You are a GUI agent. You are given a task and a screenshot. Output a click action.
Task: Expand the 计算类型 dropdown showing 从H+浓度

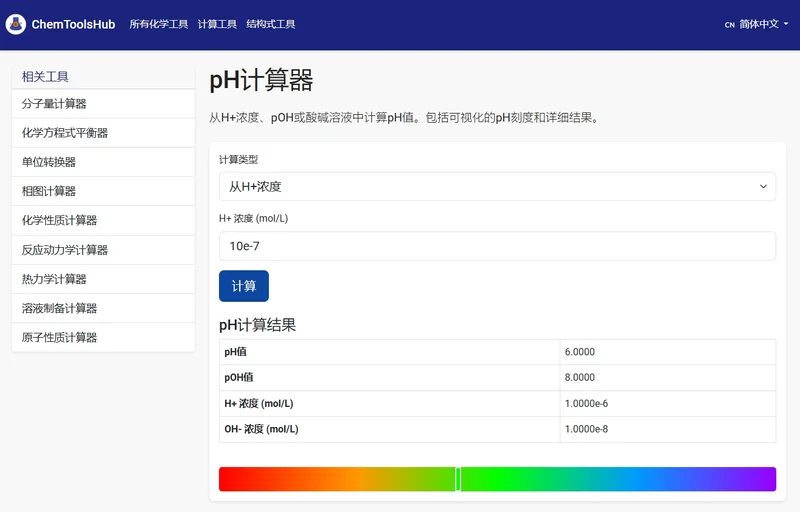point(497,187)
